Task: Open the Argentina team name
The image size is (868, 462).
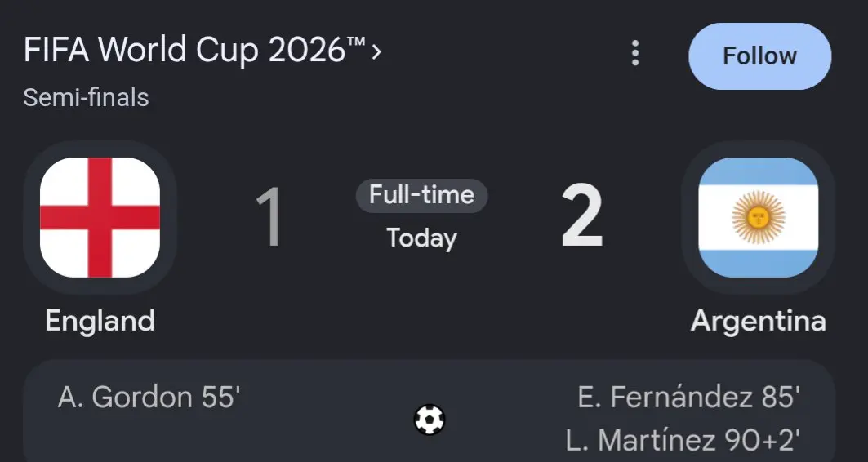Action: point(759,321)
